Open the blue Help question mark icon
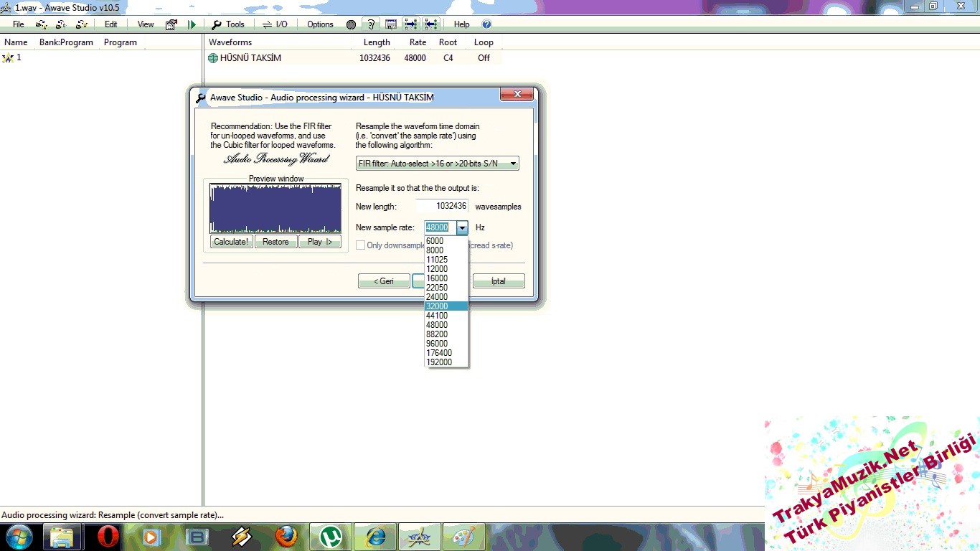The height and width of the screenshot is (551, 980). click(x=486, y=24)
